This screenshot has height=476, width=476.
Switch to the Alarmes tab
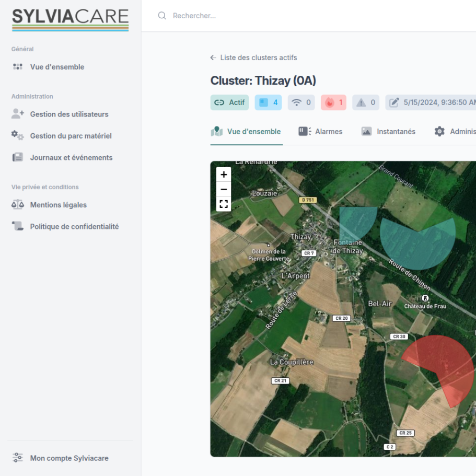(x=320, y=132)
